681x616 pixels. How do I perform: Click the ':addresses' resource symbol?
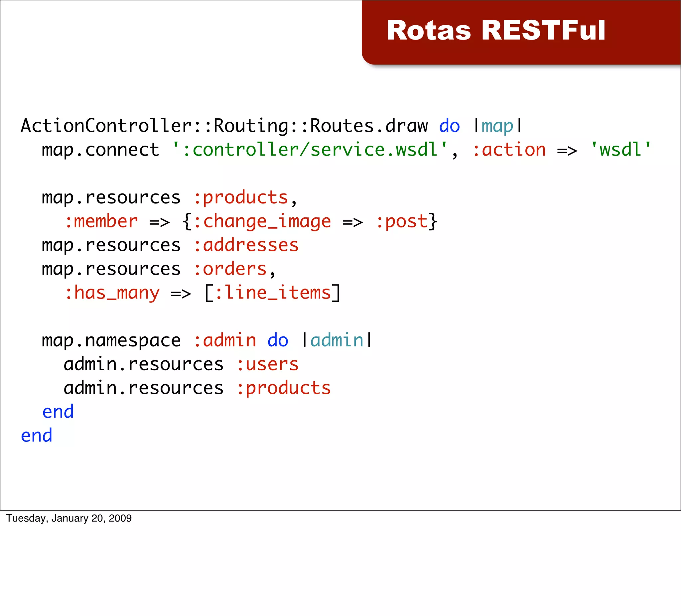click(x=246, y=245)
